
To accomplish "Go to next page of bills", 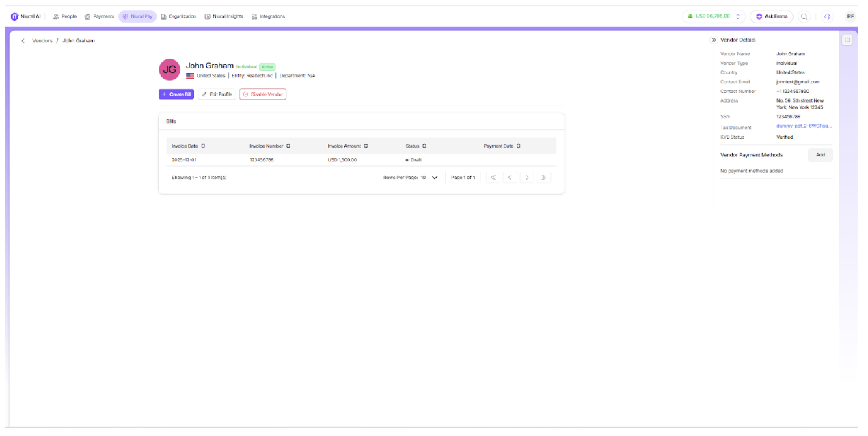I will (527, 178).
